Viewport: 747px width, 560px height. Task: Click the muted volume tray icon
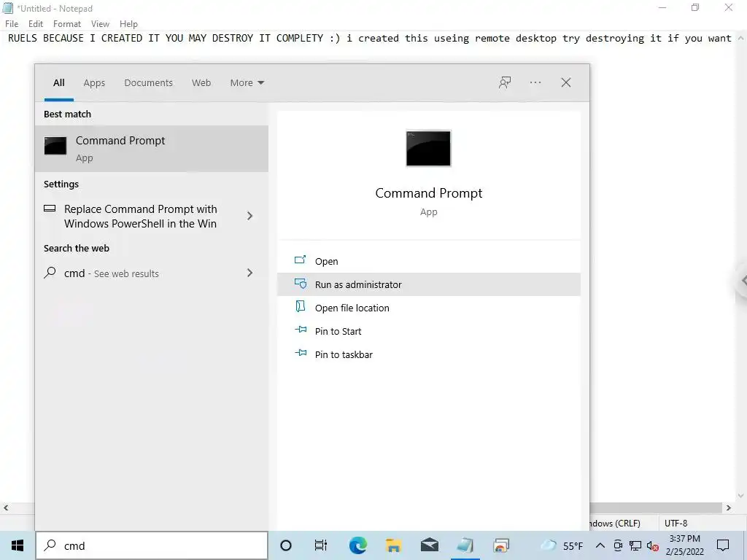pos(652,546)
